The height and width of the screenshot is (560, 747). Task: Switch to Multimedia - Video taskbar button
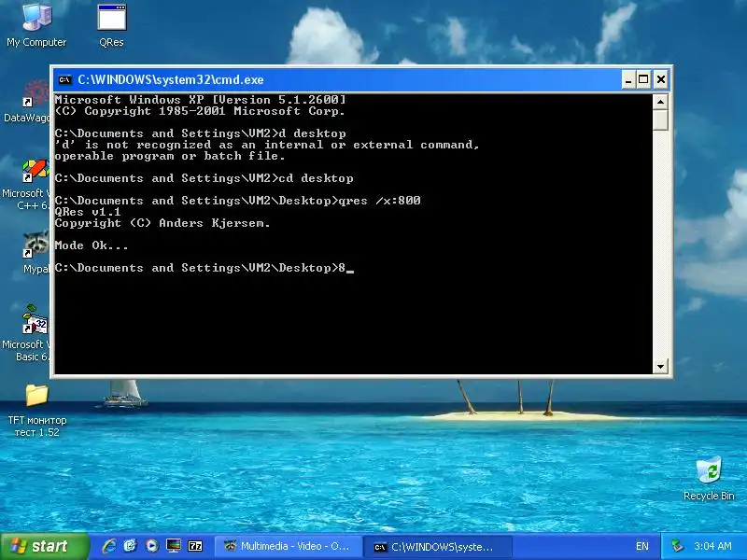pos(288,546)
